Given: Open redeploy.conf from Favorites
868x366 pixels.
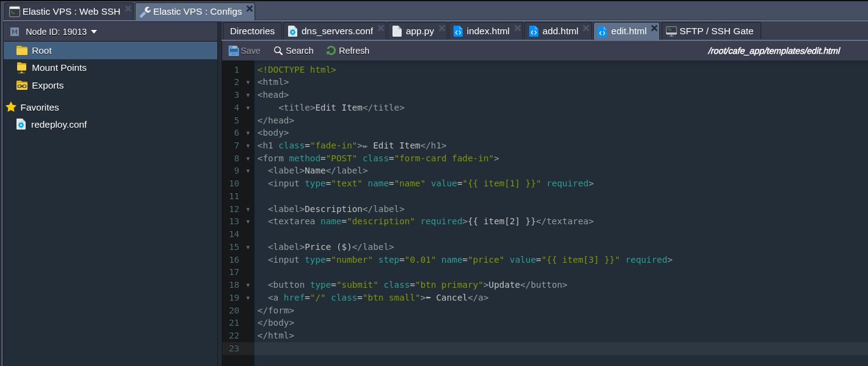Looking at the screenshot, I should click(59, 125).
